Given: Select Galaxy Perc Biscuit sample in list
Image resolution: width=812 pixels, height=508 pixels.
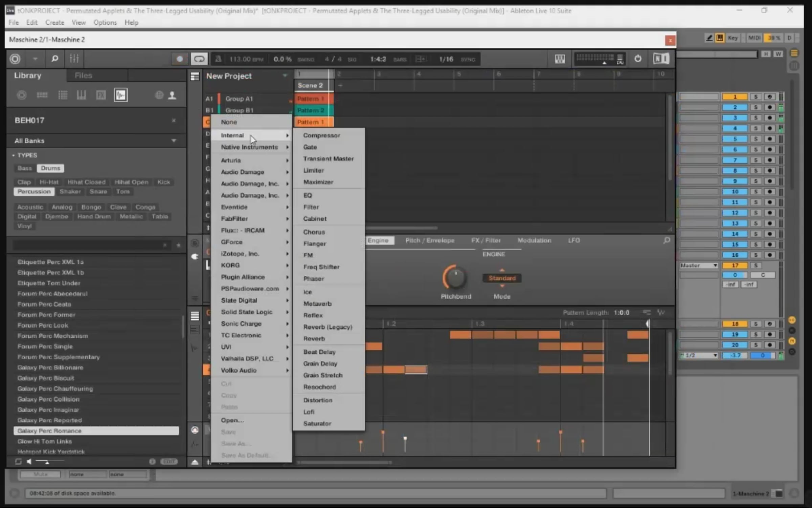Looking at the screenshot, I should coord(46,378).
